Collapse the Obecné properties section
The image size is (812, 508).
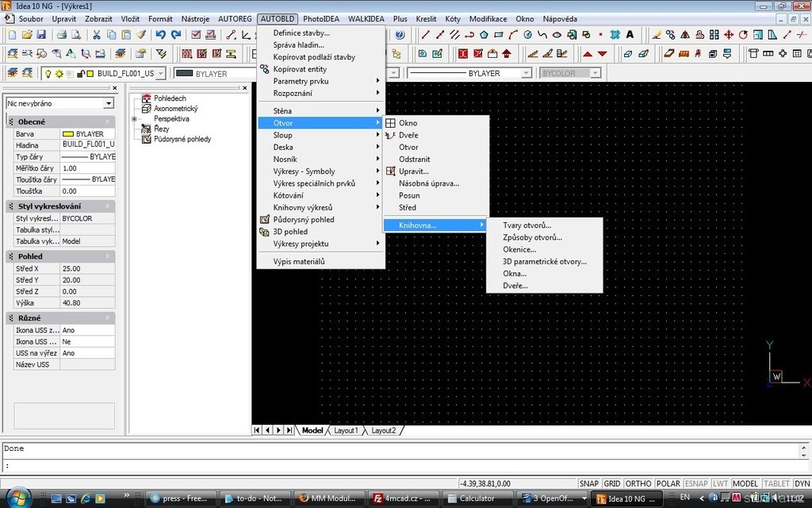click(x=107, y=121)
